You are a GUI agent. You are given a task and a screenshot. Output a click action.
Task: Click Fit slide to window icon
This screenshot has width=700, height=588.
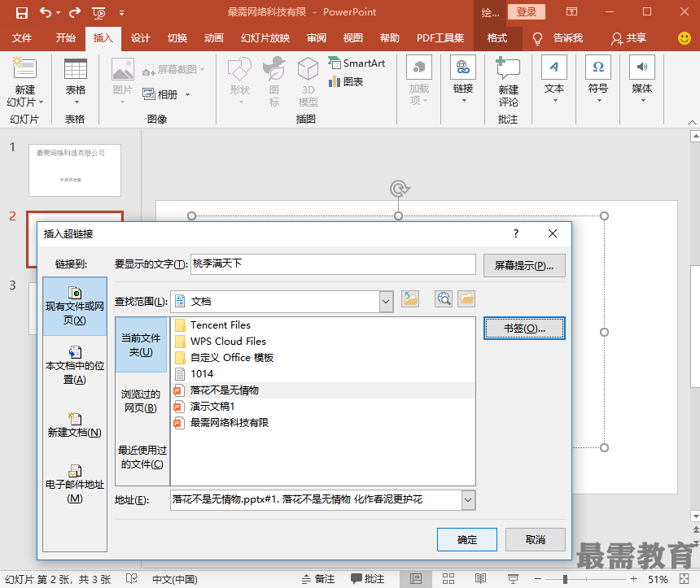tap(684, 579)
